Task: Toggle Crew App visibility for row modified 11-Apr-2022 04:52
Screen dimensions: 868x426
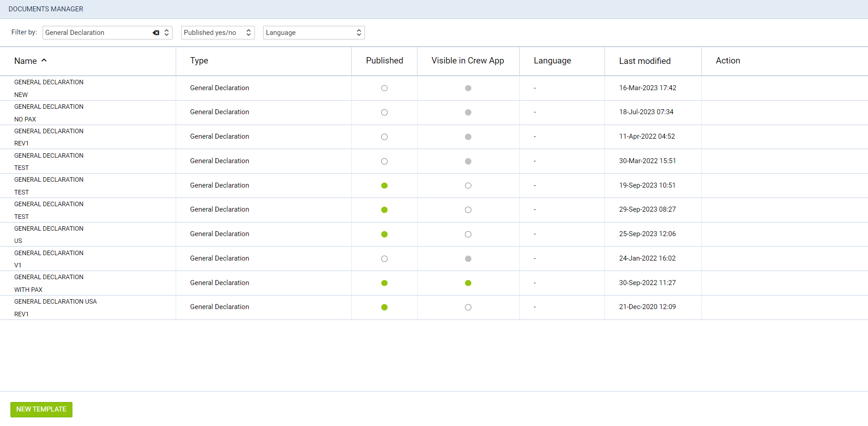Action: tap(468, 137)
